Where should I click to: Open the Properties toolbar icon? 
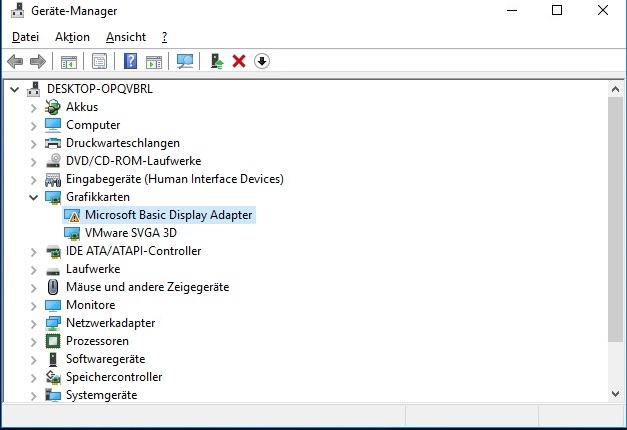(x=100, y=62)
